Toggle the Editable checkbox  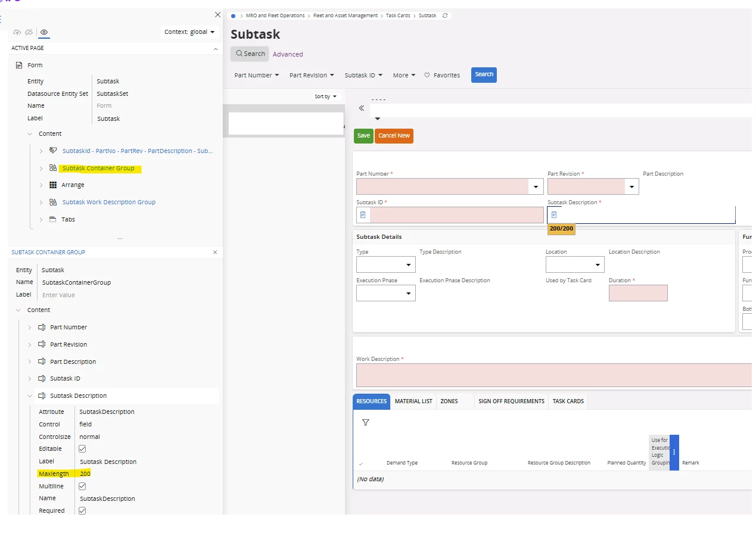point(82,449)
